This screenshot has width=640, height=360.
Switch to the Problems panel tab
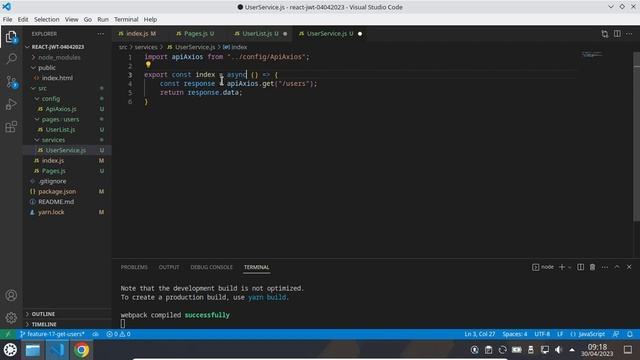coord(134,267)
